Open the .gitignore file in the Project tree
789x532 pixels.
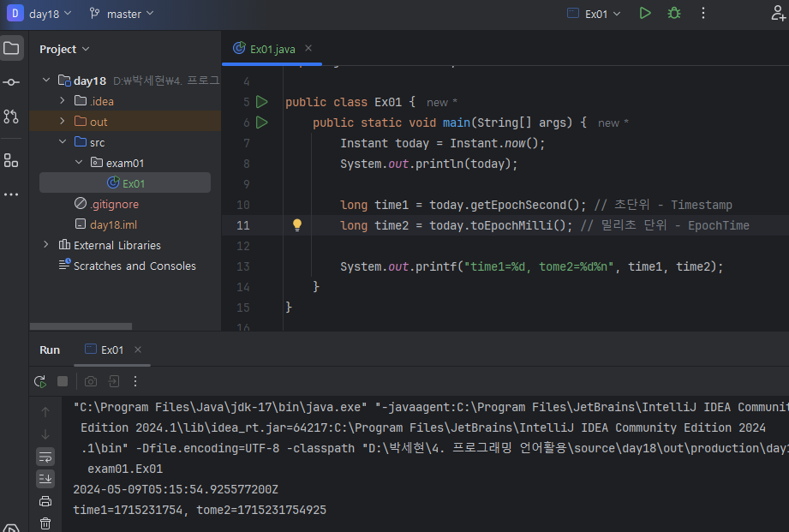click(114, 204)
